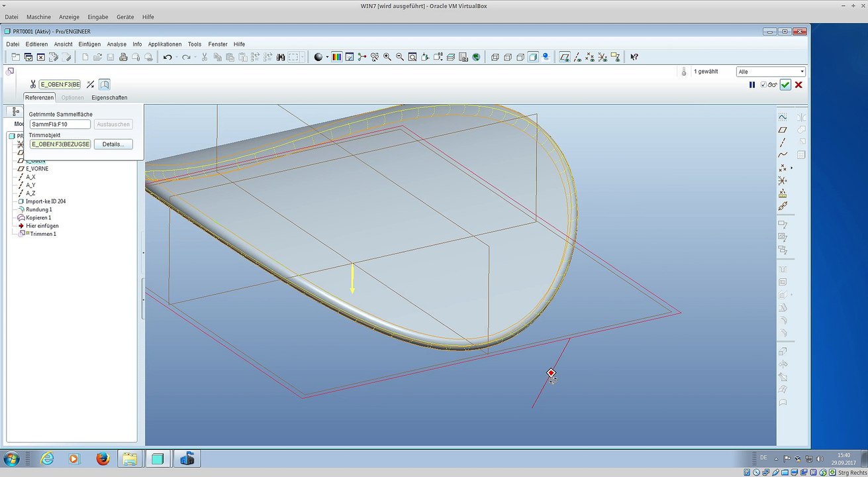The width and height of the screenshot is (868, 477).
Task: Select the datum points tool in right toolbar
Action: pyautogui.click(x=783, y=168)
